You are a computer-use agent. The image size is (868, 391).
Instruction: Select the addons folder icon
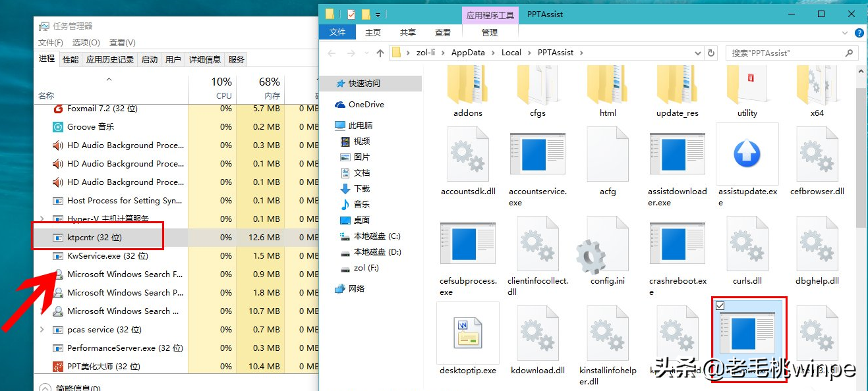click(x=468, y=84)
